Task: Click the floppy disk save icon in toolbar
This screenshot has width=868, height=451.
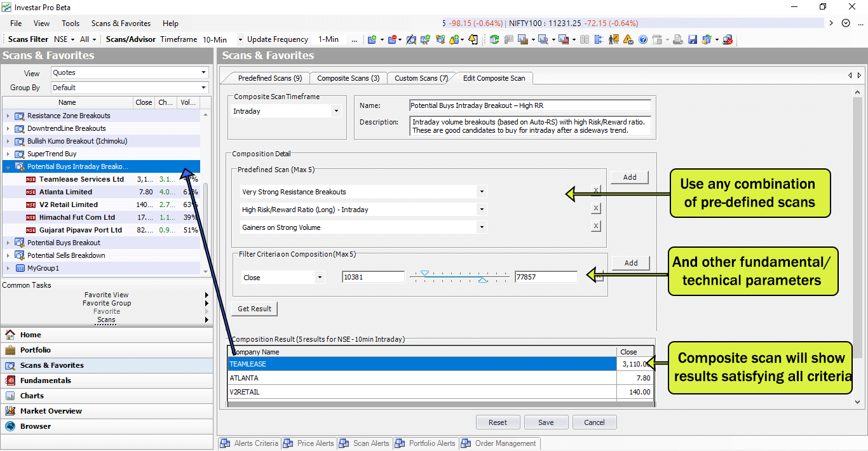Action: click(693, 39)
